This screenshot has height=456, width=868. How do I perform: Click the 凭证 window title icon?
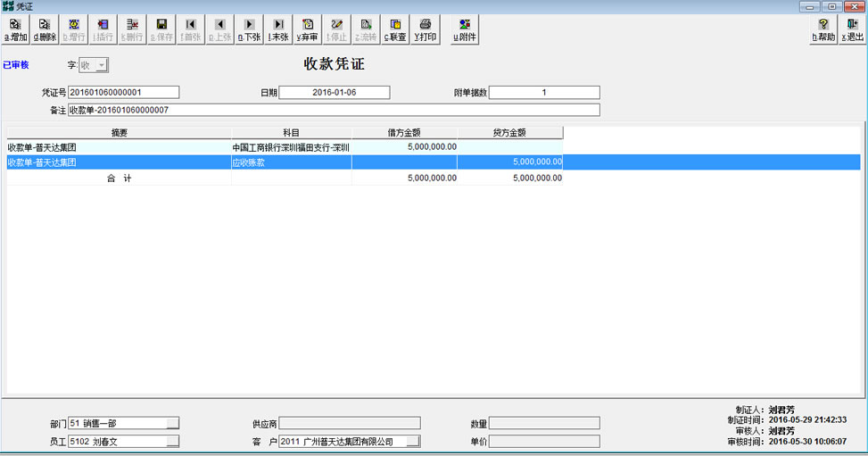(8, 6)
